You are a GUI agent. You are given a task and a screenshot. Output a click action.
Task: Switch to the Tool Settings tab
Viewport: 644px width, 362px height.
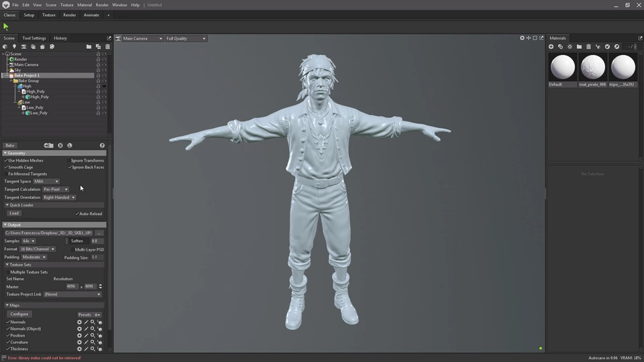pyautogui.click(x=34, y=38)
